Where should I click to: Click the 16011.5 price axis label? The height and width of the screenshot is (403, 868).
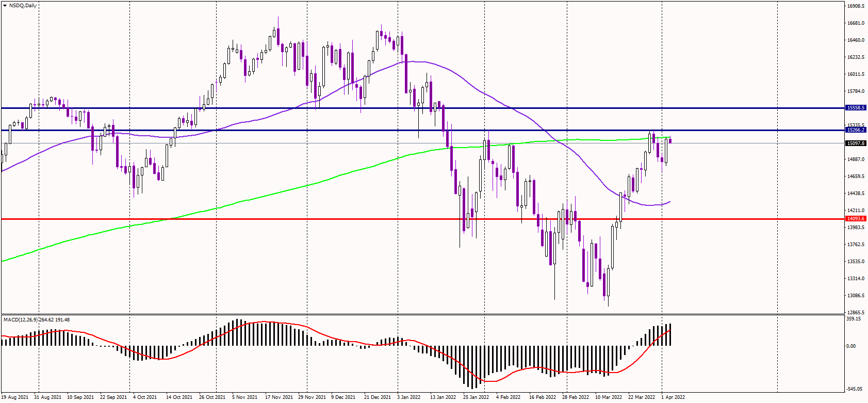tap(856, 74)
